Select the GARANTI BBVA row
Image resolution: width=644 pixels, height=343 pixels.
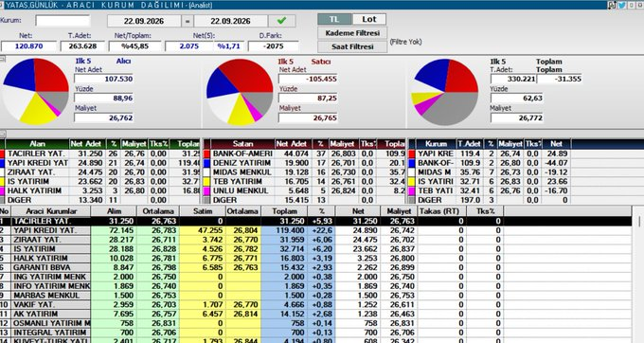315,267
